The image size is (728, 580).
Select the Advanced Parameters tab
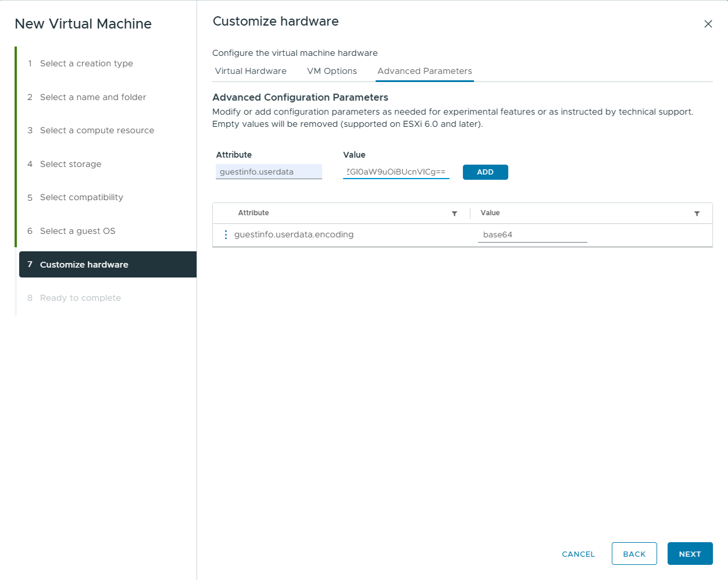point(424,71)
